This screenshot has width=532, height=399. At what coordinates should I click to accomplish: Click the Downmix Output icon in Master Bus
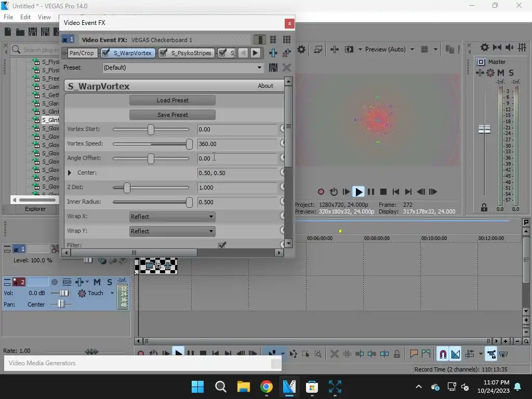tap(497, 47)
